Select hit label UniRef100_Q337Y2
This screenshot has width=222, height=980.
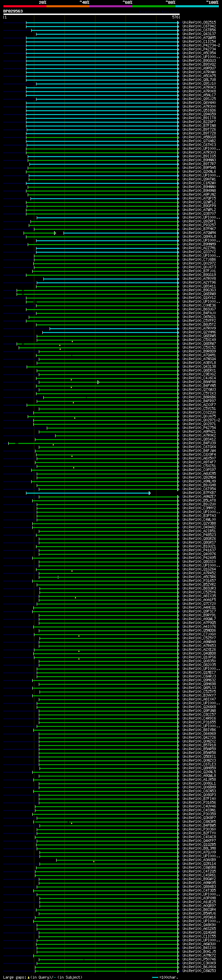tap(199, 252)
